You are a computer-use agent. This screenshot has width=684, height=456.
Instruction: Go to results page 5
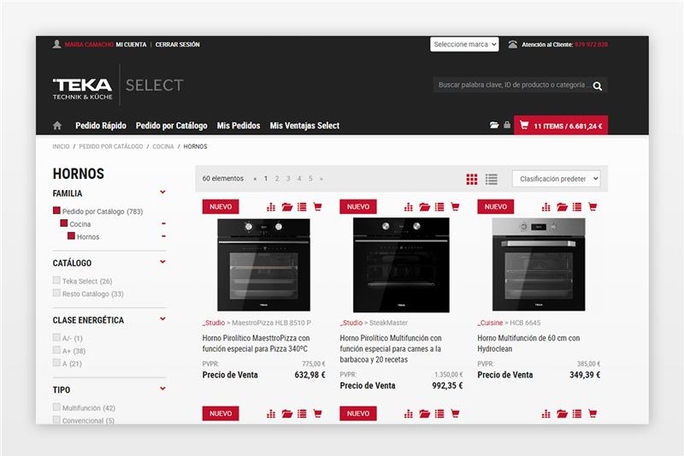pos(311,178)
